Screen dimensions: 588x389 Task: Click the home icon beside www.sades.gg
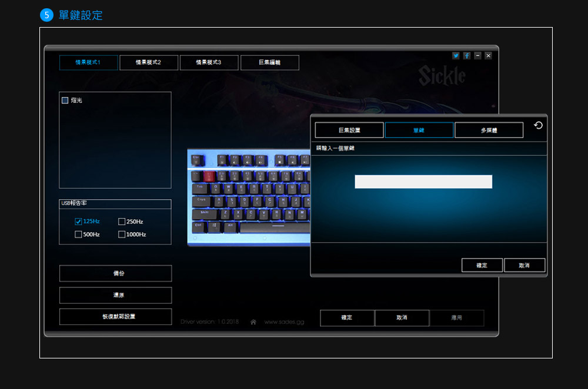[253, 322]
